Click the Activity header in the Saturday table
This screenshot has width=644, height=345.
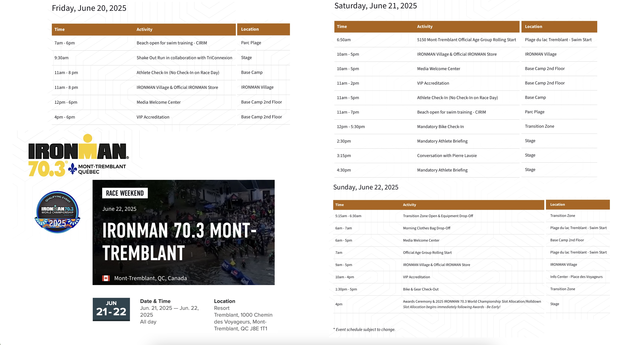point(425,27)
